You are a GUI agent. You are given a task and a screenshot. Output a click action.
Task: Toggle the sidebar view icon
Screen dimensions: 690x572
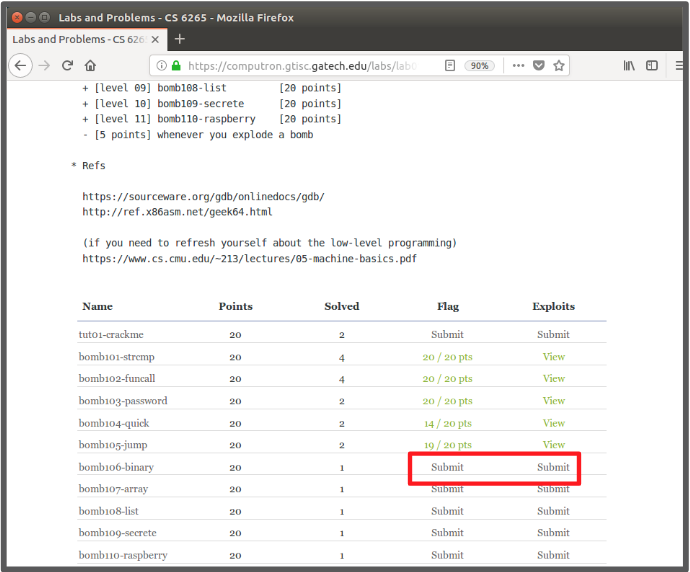652,66
